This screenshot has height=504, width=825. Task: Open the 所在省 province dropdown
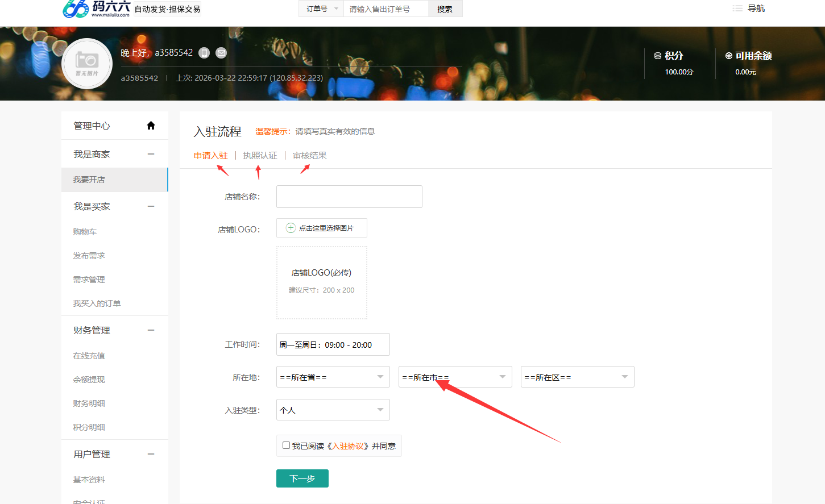point(333,377)
